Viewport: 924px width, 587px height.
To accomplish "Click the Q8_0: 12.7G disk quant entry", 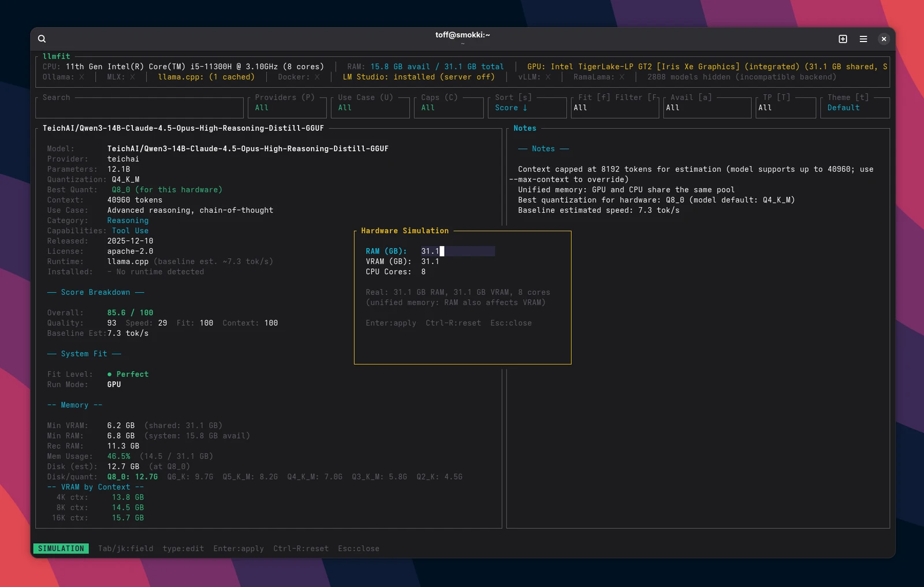I will point(132,477).
